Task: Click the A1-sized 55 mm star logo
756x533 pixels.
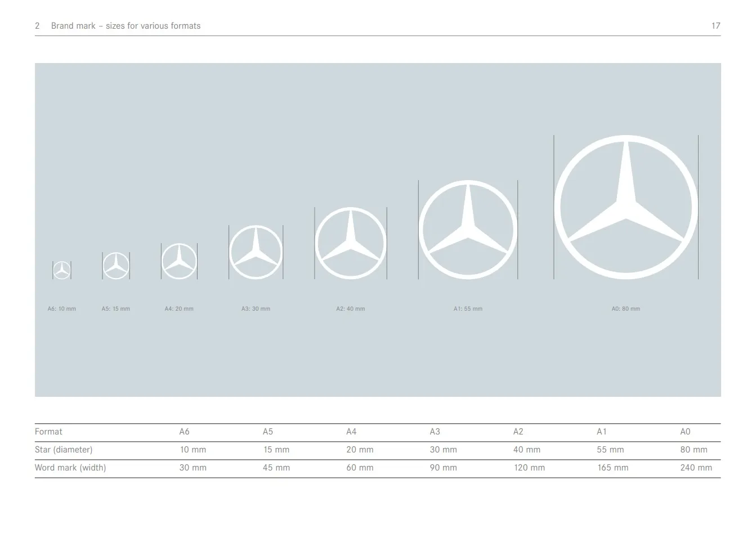Action: tap(468, 230)
